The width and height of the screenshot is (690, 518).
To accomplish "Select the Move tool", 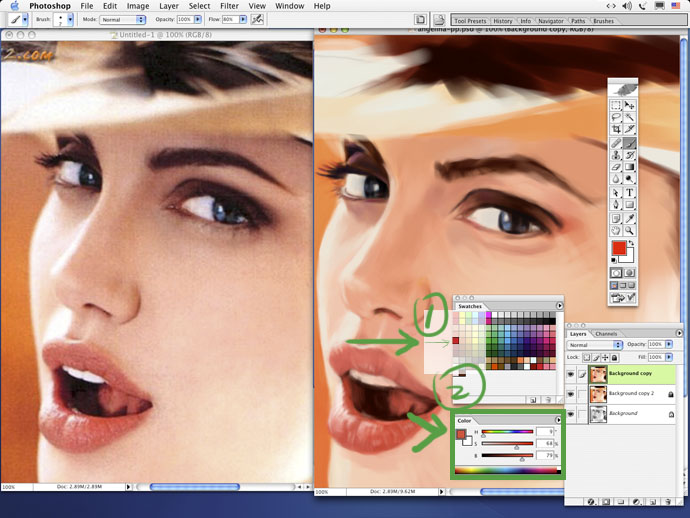I will 630,105.
